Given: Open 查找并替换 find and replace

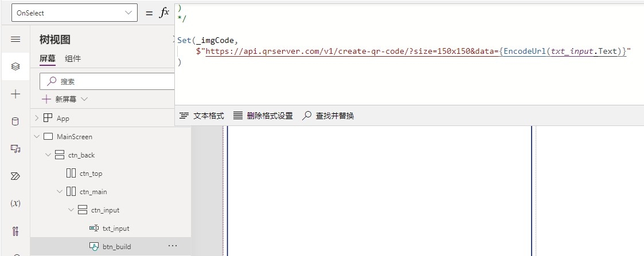Looking at the screenshot, I should (x=328, y=116).
